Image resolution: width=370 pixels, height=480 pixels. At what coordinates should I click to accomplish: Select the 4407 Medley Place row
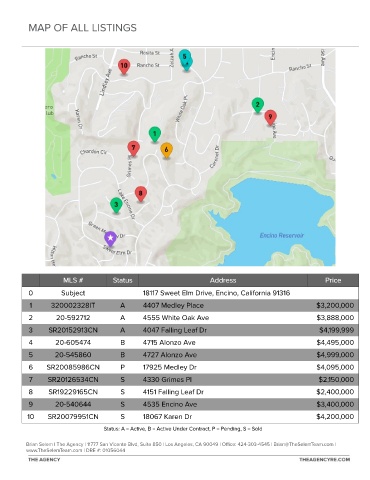(190, 305)
